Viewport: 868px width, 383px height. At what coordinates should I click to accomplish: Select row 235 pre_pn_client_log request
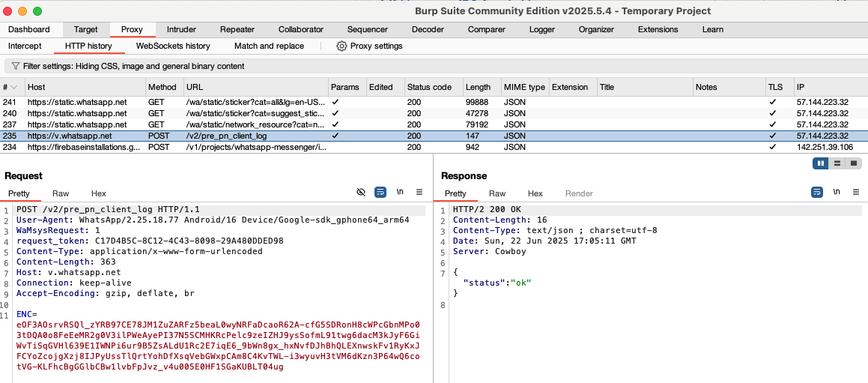[x=434, y=136]
